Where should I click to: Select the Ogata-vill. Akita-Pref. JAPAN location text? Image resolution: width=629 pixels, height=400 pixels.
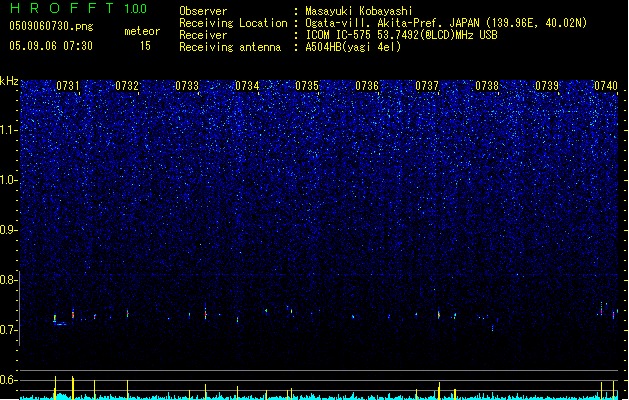[x=446, y=23]
